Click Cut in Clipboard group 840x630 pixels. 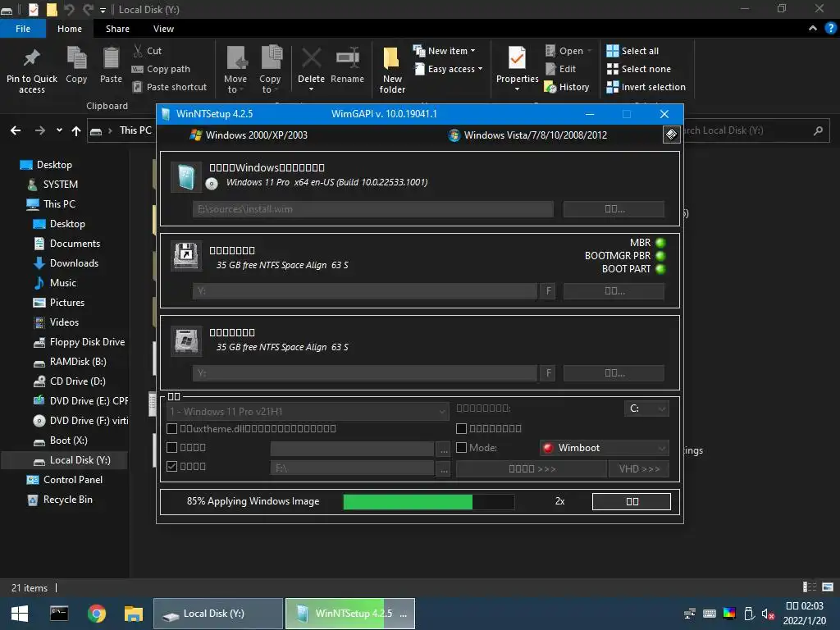click(x=147, y=51)
